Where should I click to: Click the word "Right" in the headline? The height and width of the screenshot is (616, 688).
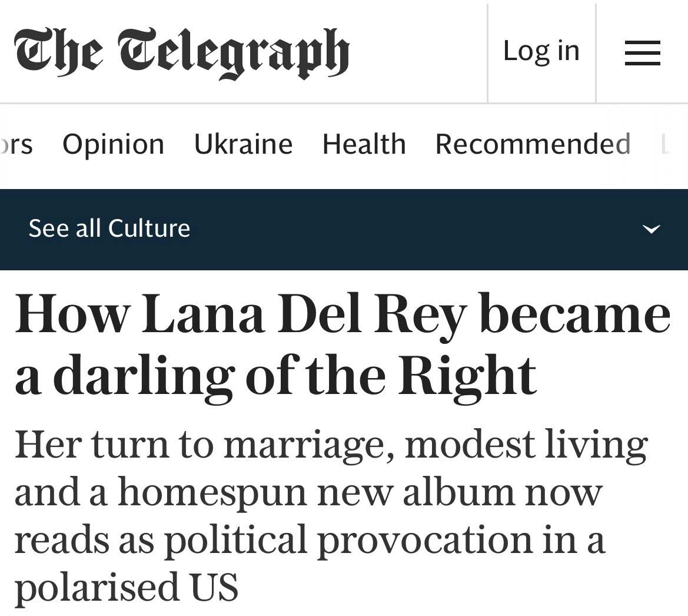coord(467,375)
